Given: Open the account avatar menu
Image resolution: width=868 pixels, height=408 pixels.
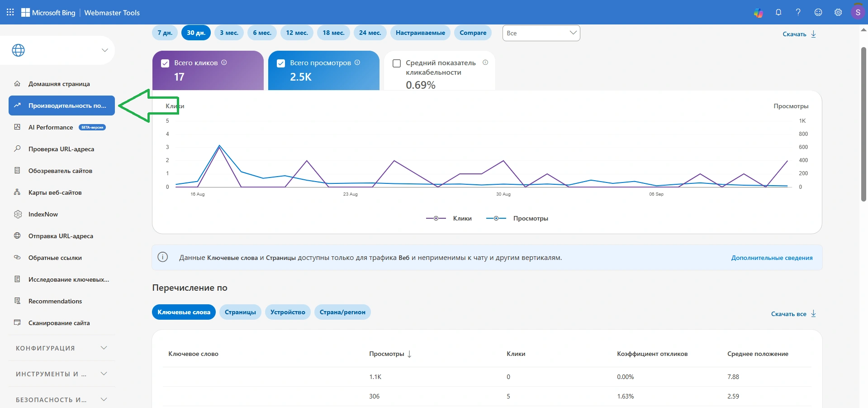Looking at the screenshot, I should [x=858, y=12].
